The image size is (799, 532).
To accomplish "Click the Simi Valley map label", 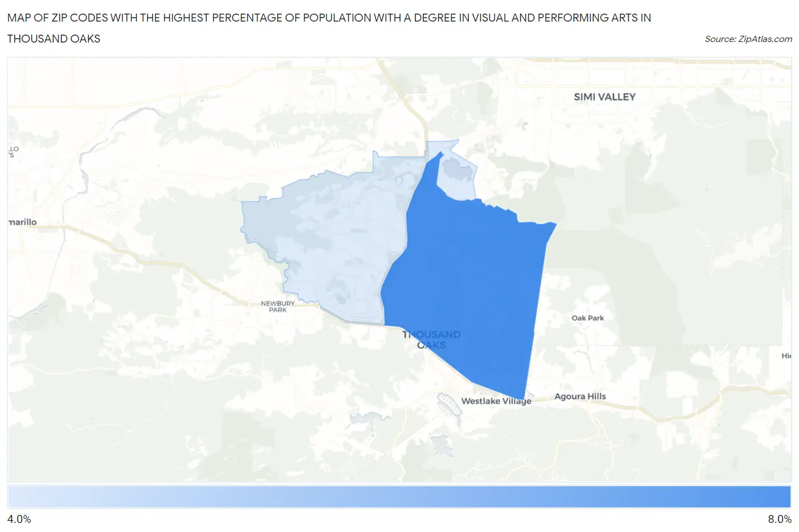I will point(605,97).
